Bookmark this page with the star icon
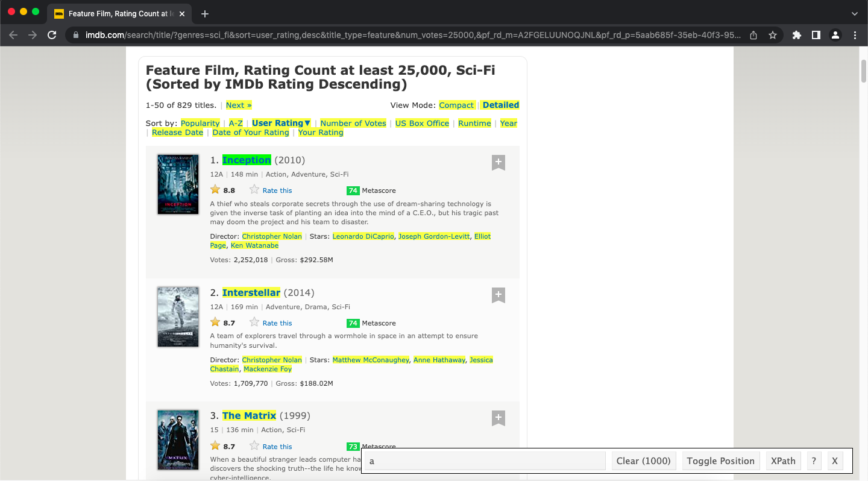Screen dimensions: 868x481 [x=773, y=35]
